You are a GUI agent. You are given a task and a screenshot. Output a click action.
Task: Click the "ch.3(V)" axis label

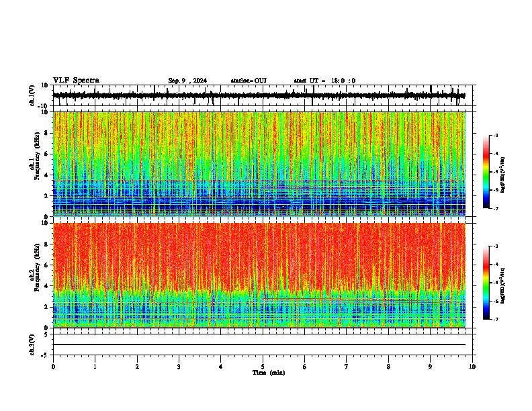[32, 345]
